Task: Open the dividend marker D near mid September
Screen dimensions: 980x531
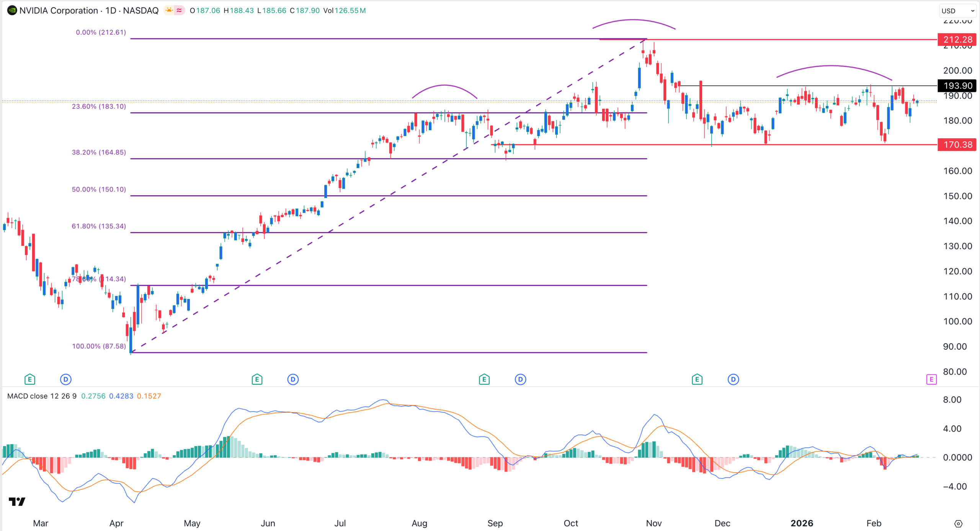Action: [x=520, y=379]
